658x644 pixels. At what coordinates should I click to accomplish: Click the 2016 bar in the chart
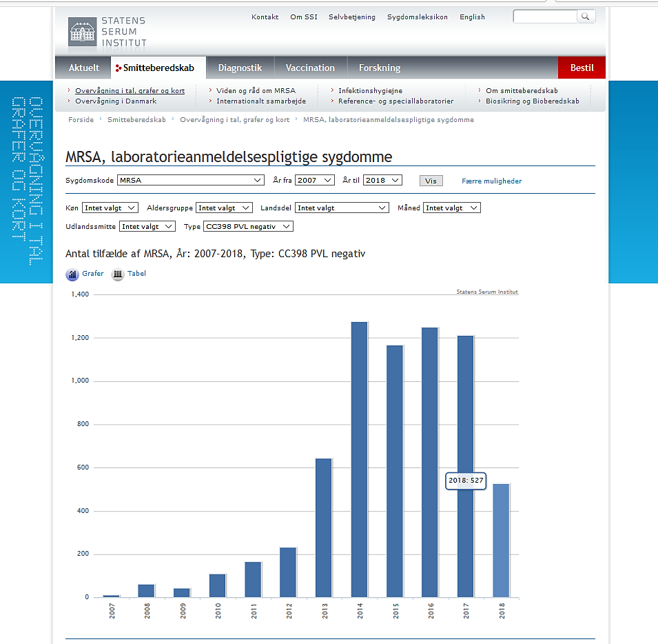[430, 462]
